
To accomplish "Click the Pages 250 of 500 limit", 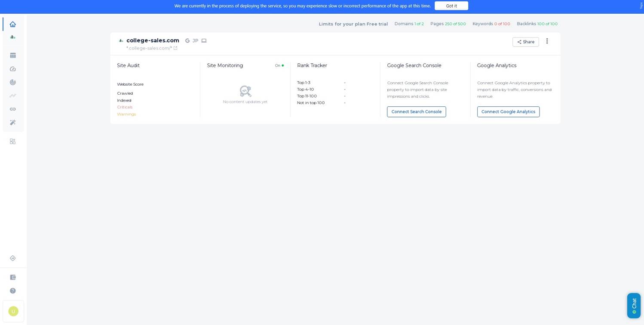I will 448,24.
